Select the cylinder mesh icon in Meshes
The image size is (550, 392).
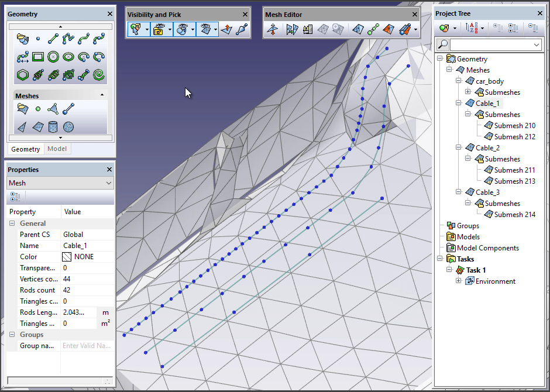[53, 126]
